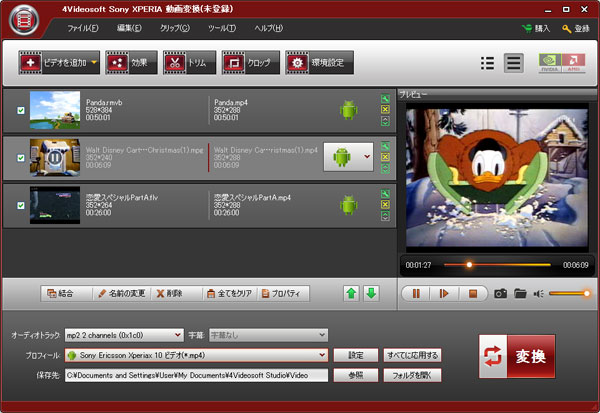The height and width of the screenshot is (413, 600).
Task: Open the Tools (ツール) menu
Action: pos(222,28)
